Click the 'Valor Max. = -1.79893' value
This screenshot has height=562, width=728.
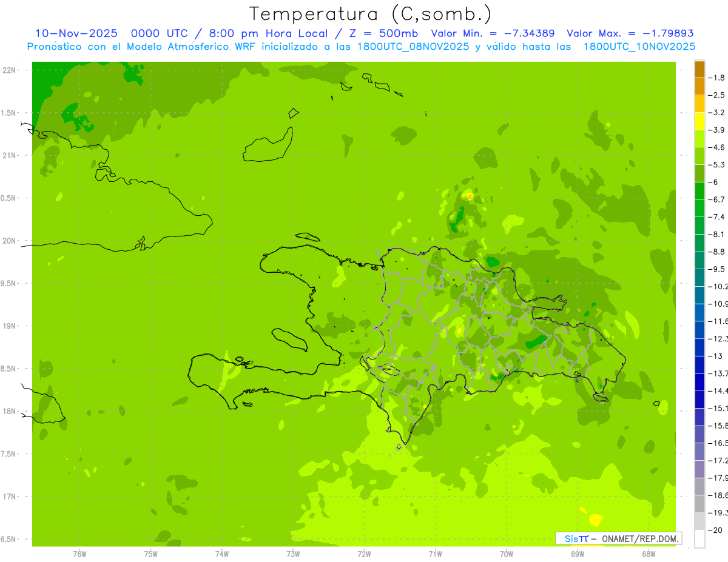(x=630, y=33)
